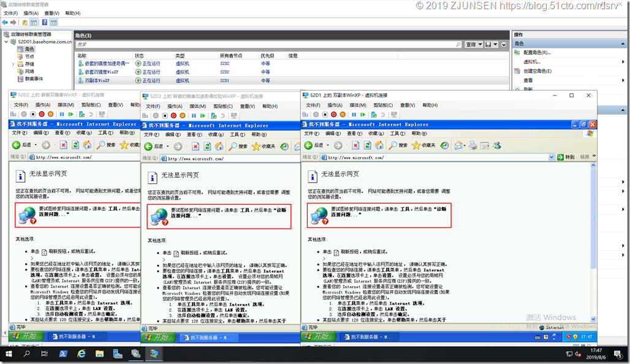The width and height of the screenshot is (630, 364).
Task: Click Reset (green play) icon in S2D1 VM toolbar
Action: click(363, 115)
